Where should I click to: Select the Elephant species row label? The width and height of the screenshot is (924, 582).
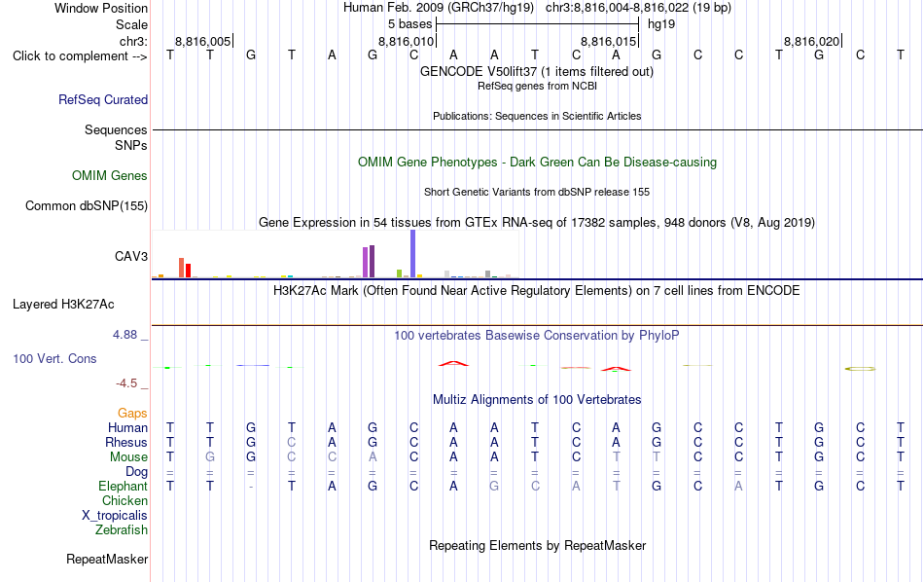click(123, 487)
